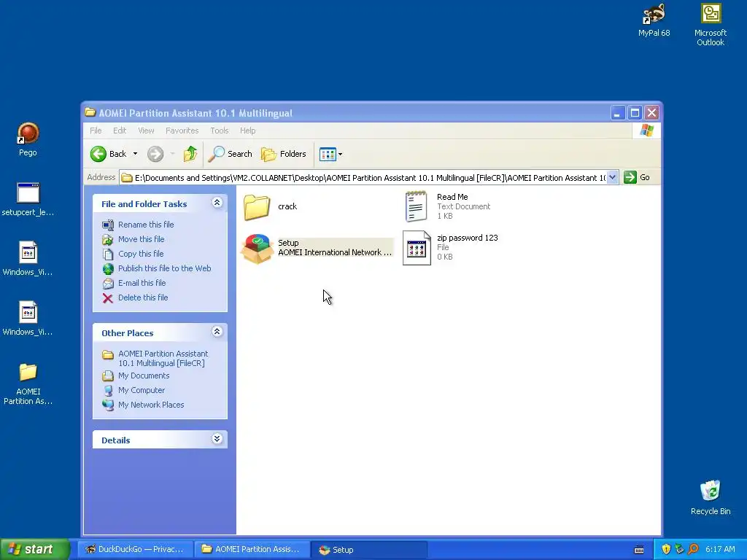Expand the Details panel

(x=217, y=439)
